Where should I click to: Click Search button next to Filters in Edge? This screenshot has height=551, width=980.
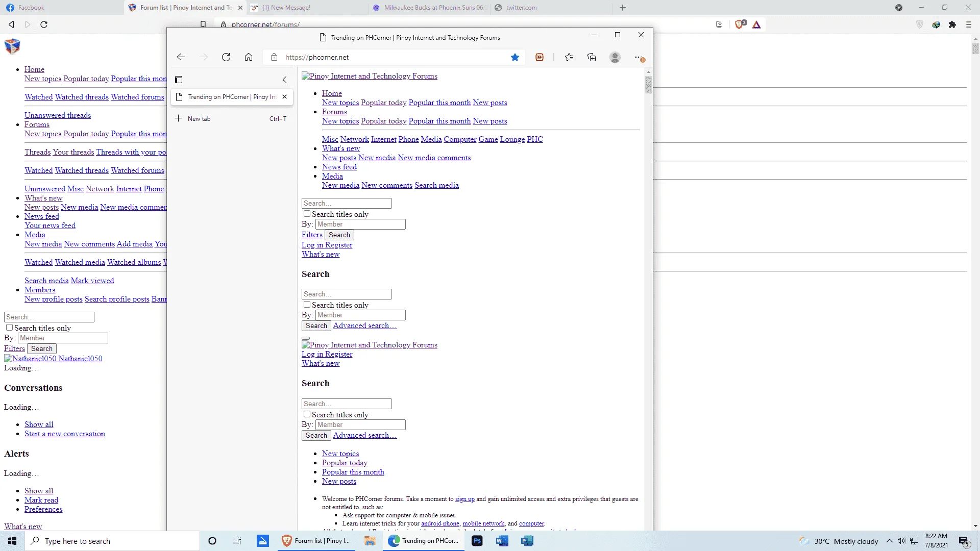(x=339, y=235)
